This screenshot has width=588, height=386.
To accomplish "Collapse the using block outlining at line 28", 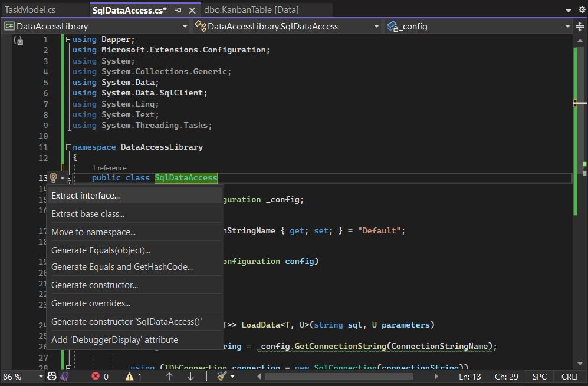I will (68, 368).
